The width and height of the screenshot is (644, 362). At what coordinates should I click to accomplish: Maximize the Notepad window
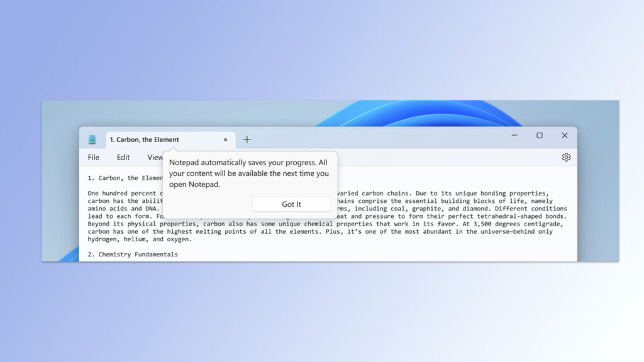[539, 136]
